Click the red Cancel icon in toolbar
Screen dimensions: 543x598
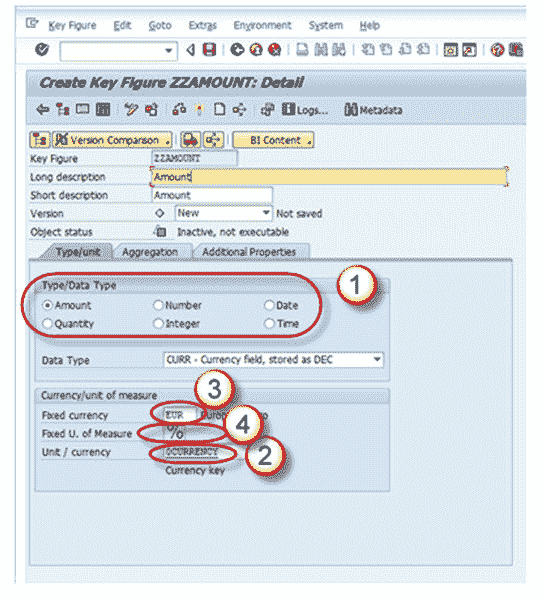coord(275,50)
